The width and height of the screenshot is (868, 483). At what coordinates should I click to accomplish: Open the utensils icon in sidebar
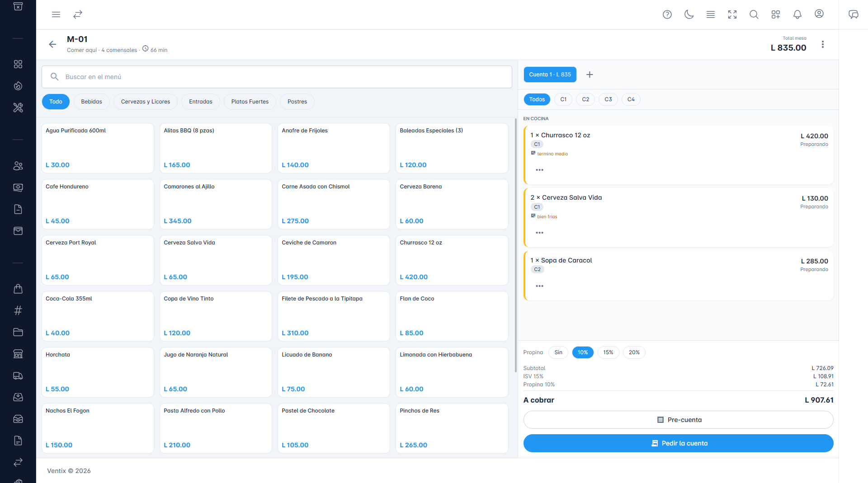(x=18, y=108)
